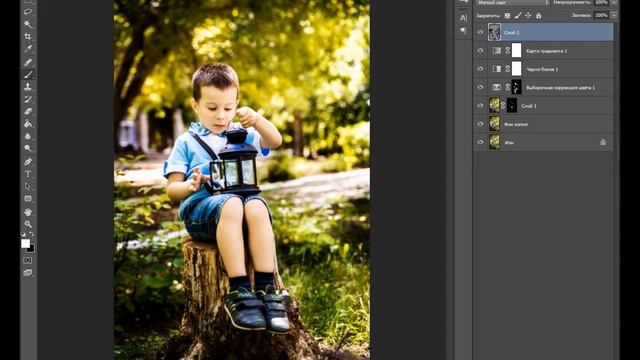Viewport: 640px width, 360px height.
Task: Toggle mask link on Слой 1 layer
Action: click(x=503, y=105)
